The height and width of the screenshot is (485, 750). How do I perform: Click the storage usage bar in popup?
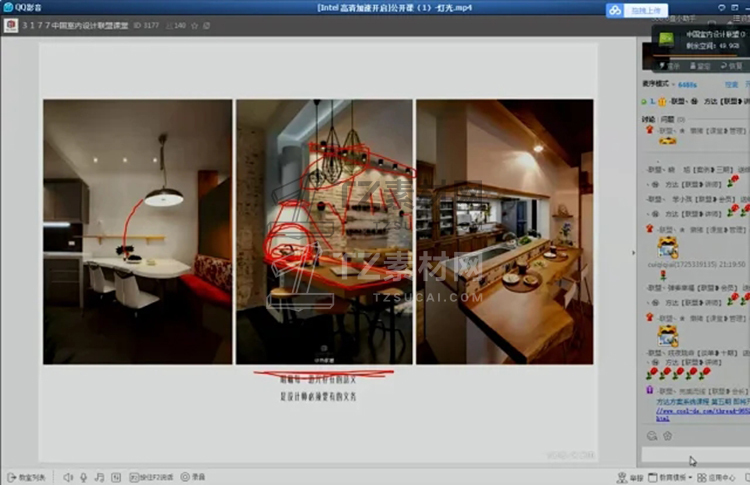(700, 55)
